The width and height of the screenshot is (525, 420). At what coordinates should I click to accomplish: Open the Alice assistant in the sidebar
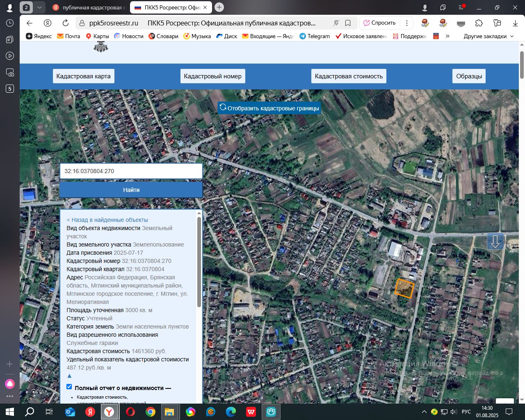(x=10, y=384)
